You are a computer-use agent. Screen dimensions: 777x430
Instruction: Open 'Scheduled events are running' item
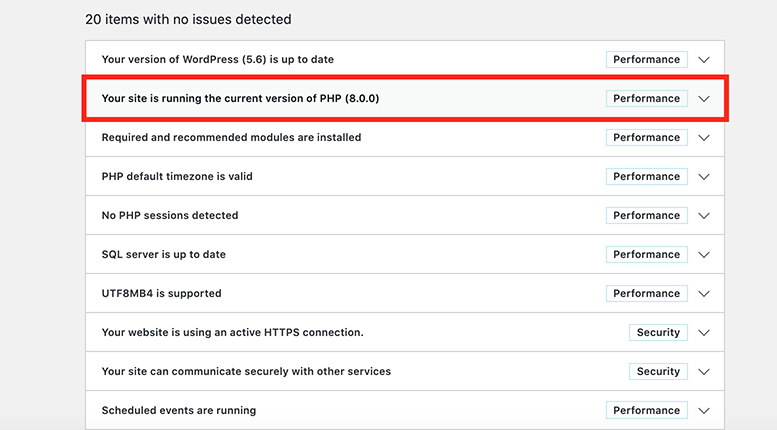click(x=179, y=411)
